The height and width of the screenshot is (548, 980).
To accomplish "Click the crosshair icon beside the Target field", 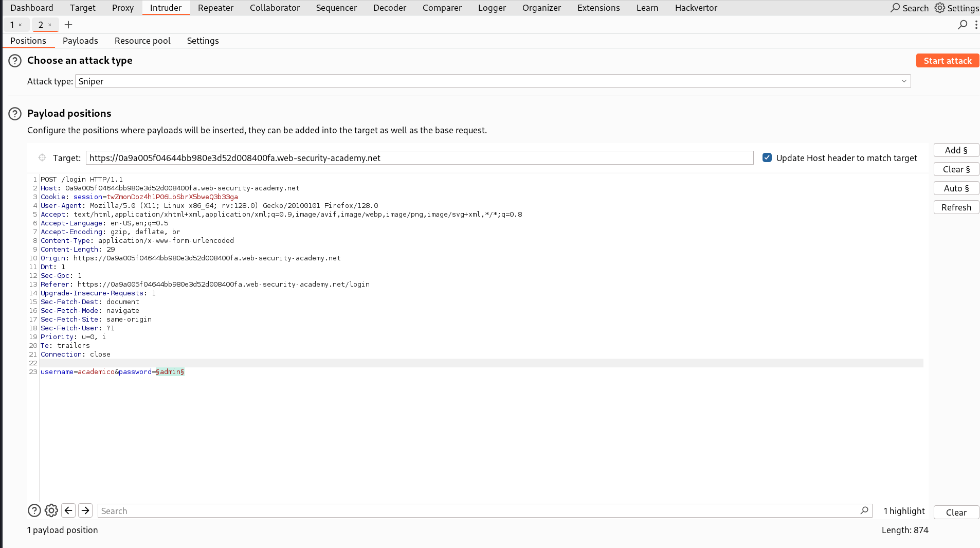I will point(41,157).
